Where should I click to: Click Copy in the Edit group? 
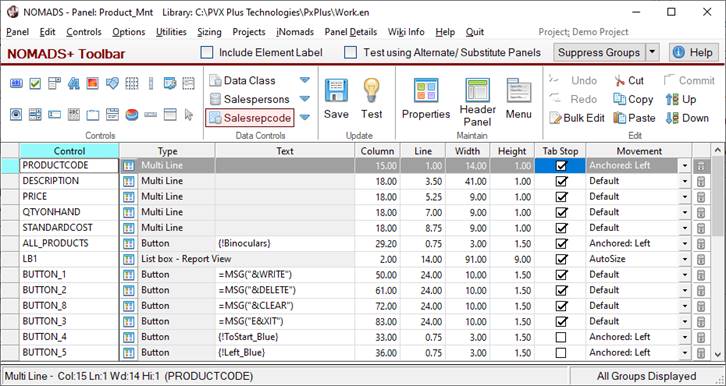point(633,99)
